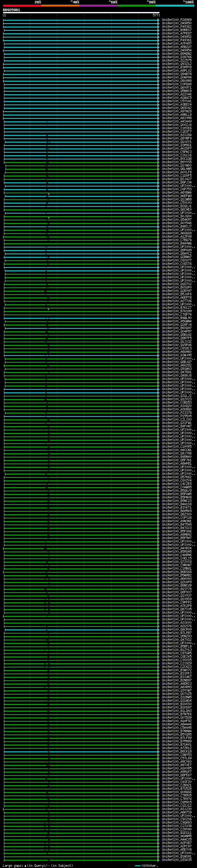Click the orange ~40% legend segment
This screenshot has width=197, height=868.
(60, 6)
